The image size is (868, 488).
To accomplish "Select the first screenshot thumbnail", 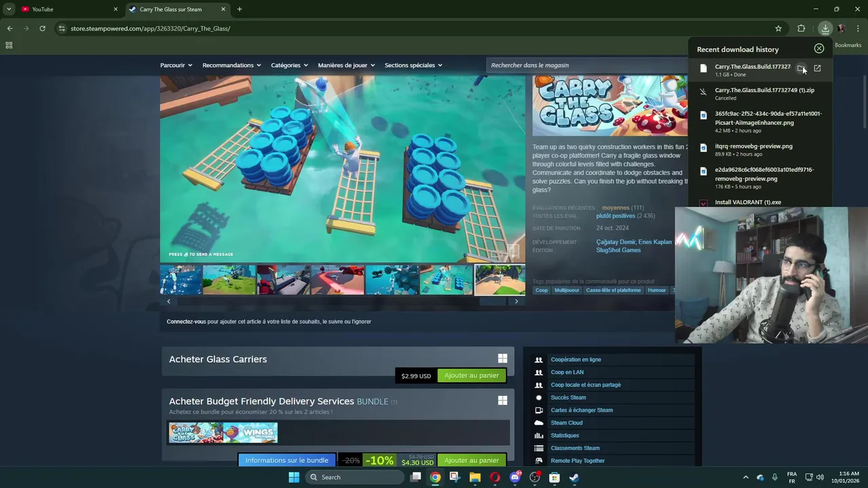I will [180, 280].
